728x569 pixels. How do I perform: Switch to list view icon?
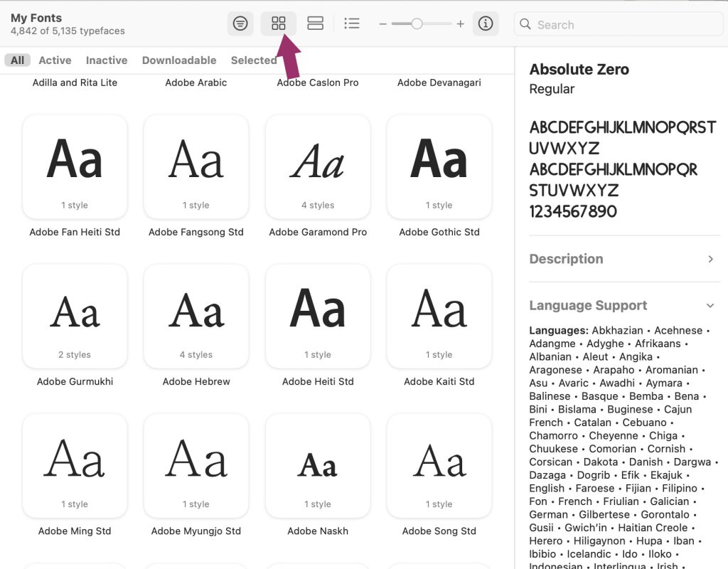[x=351, y=24]
